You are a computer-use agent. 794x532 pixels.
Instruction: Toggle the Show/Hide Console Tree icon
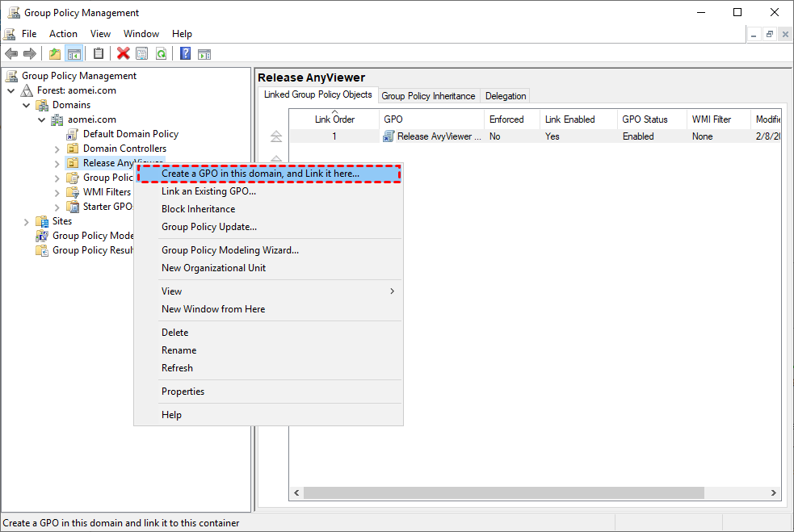pyautogui.click(x=74, y=54)
